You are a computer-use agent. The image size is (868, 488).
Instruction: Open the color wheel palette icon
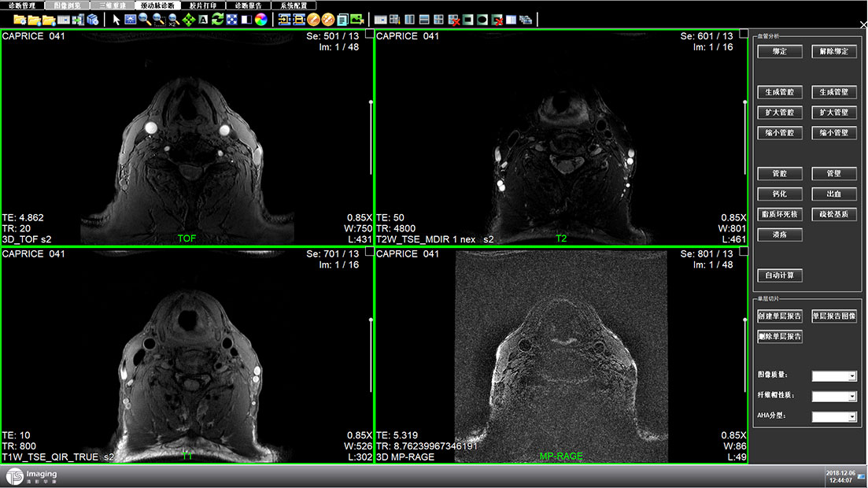coord(260,20)
